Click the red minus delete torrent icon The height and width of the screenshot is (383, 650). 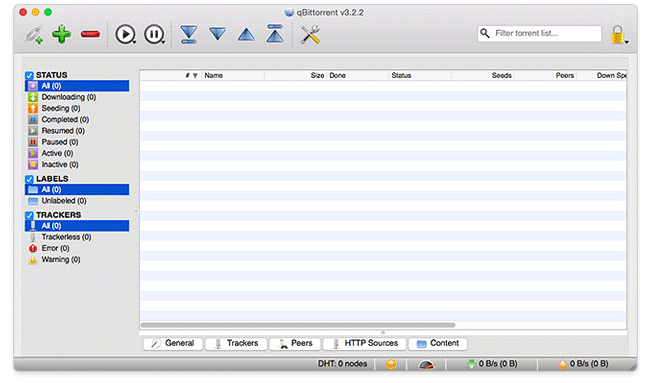pyautogui.click(x=90, y=34)
